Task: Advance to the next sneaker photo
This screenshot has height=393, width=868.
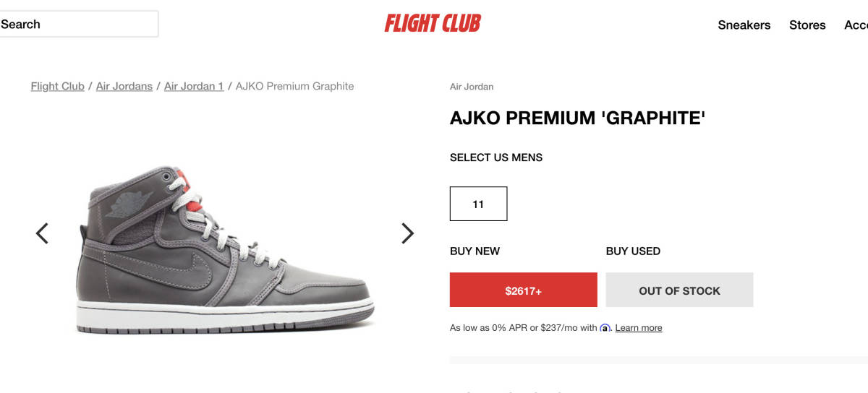Action: [x=407, y=233]
